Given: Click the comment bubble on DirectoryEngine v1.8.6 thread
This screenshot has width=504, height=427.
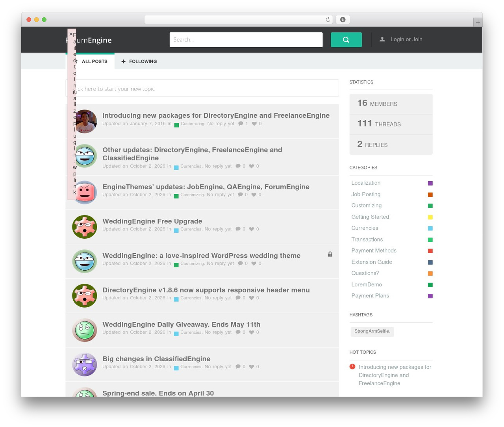Looking at the screenshot, I should pyautogui.click(x=238, y=298).
